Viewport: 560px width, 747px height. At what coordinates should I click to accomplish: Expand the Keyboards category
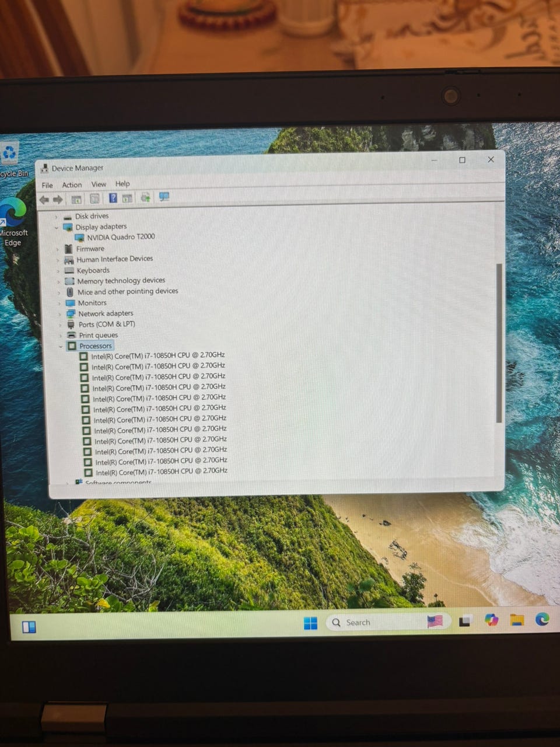coord(58,271)
